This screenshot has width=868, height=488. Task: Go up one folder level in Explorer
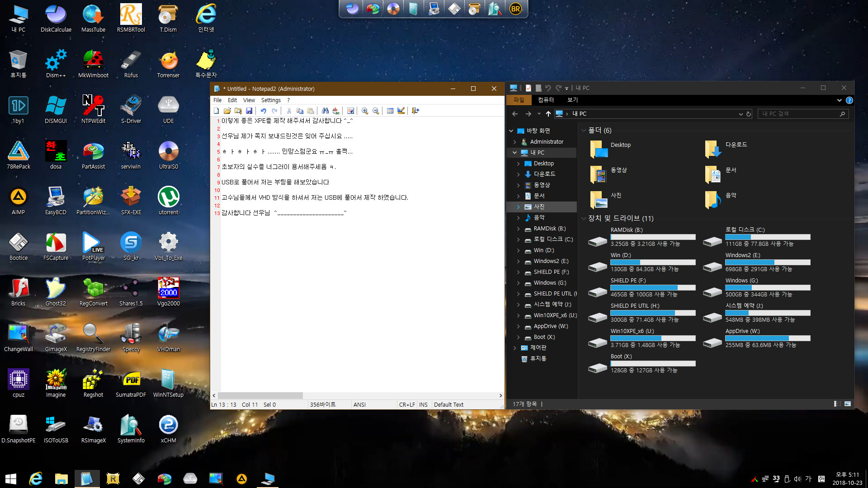tap(548, 114)
